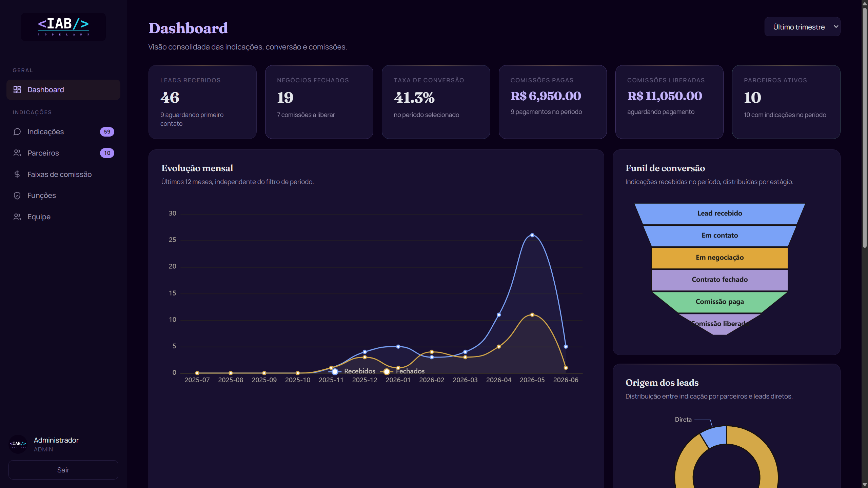The image size is (868, 488).
Task: Click the Fechados peak point at 2026-05
Action: (x=532, y=315)
